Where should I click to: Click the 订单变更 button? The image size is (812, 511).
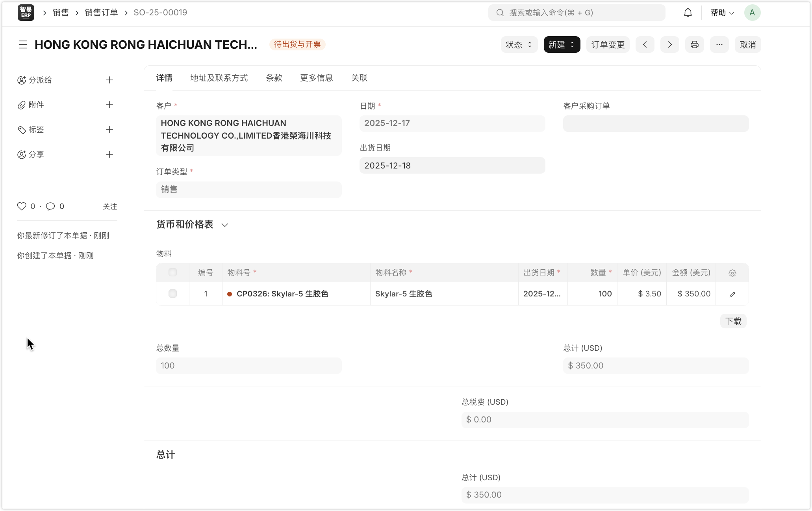pos(608,44)
